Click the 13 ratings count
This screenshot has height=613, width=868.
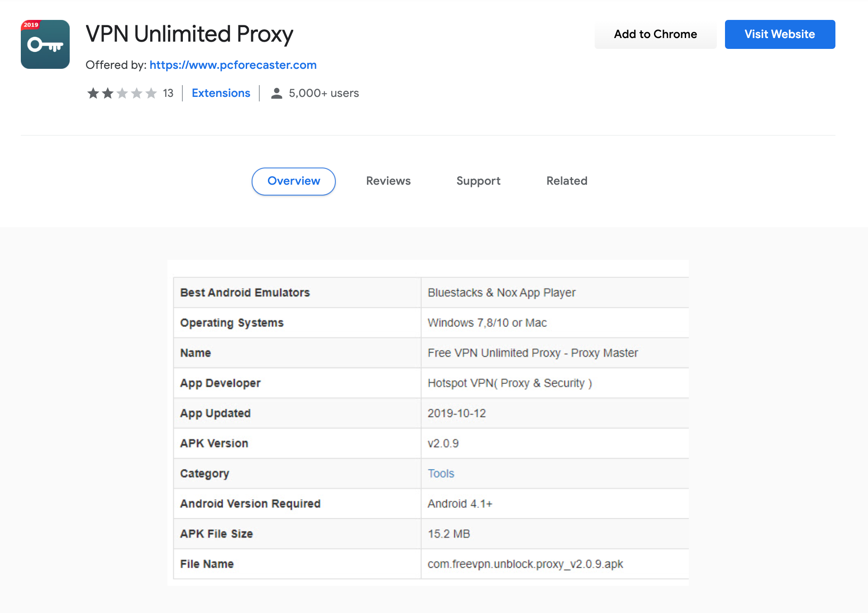(x=168, y=93)
